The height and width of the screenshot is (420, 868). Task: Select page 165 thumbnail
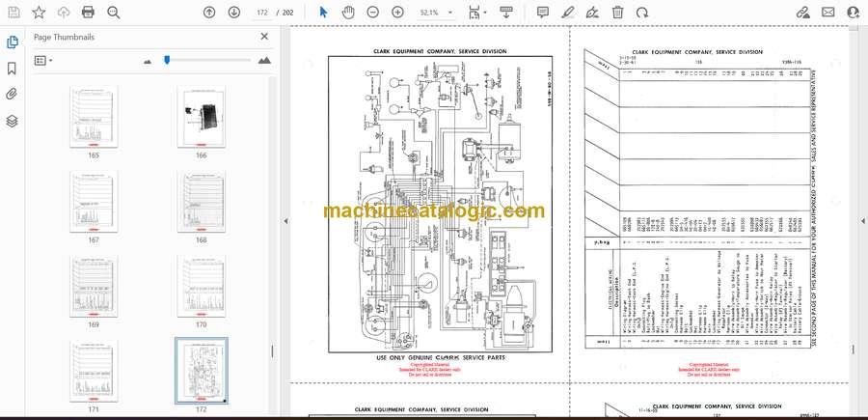click(x=94, y=117)
